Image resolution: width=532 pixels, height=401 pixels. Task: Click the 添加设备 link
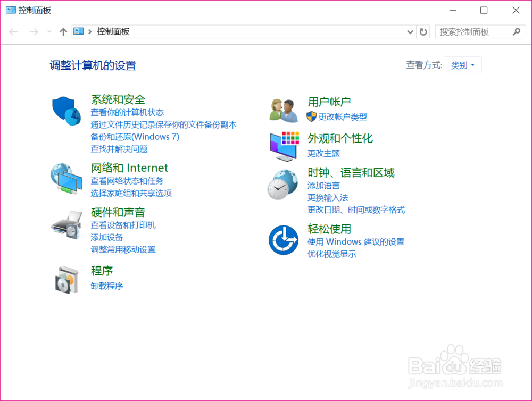click(x=107, y=238)
